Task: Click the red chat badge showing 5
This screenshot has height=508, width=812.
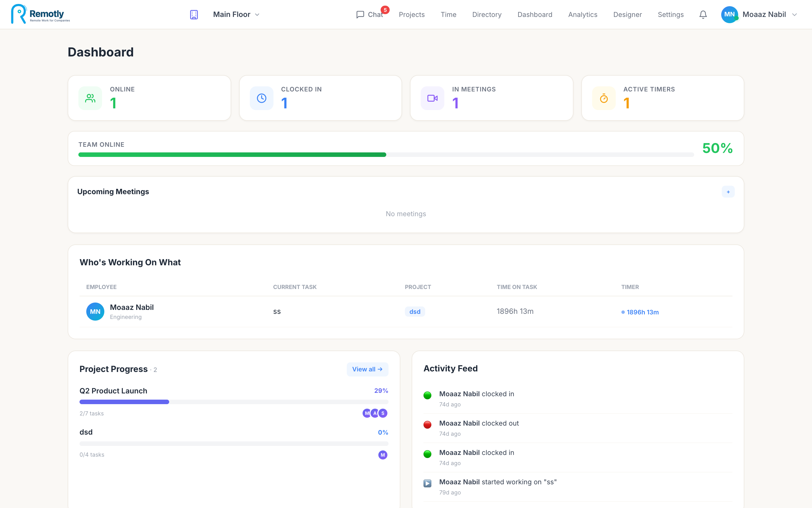Action: (x=385, y=10)
